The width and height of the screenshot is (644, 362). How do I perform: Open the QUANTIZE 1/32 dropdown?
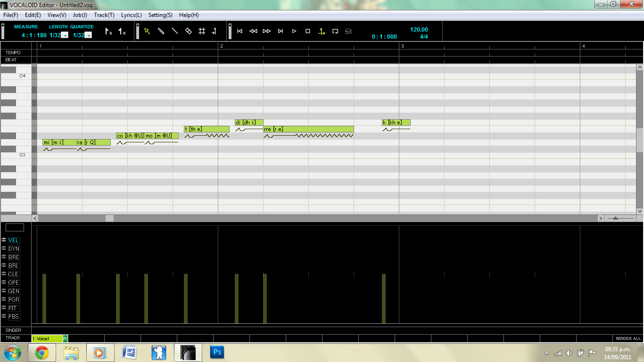pyautogui.click(x=88, y=35)
